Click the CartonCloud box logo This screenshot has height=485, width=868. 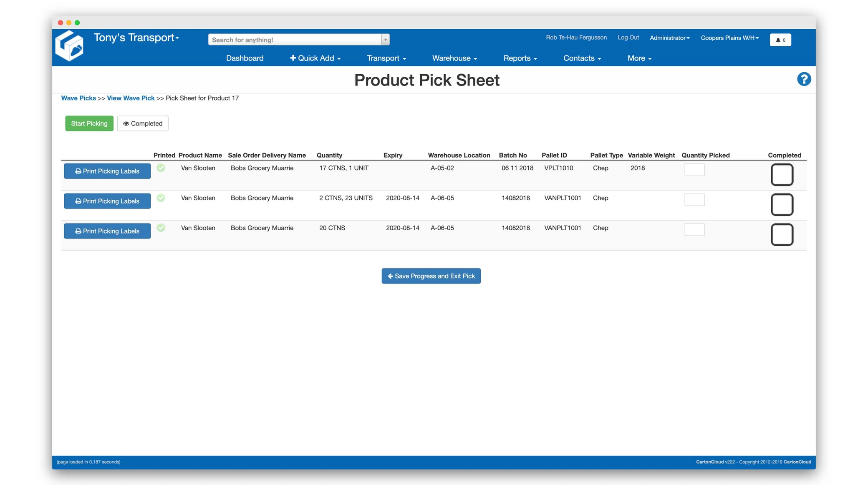tap(69, 46)
